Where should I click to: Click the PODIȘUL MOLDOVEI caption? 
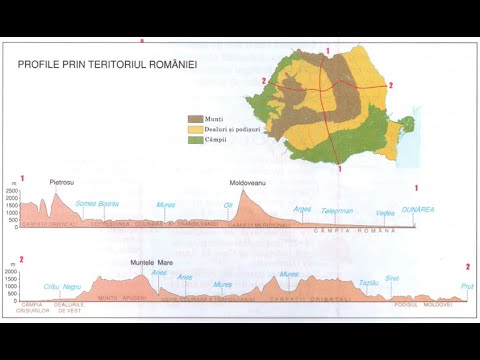tap(423, 305)
